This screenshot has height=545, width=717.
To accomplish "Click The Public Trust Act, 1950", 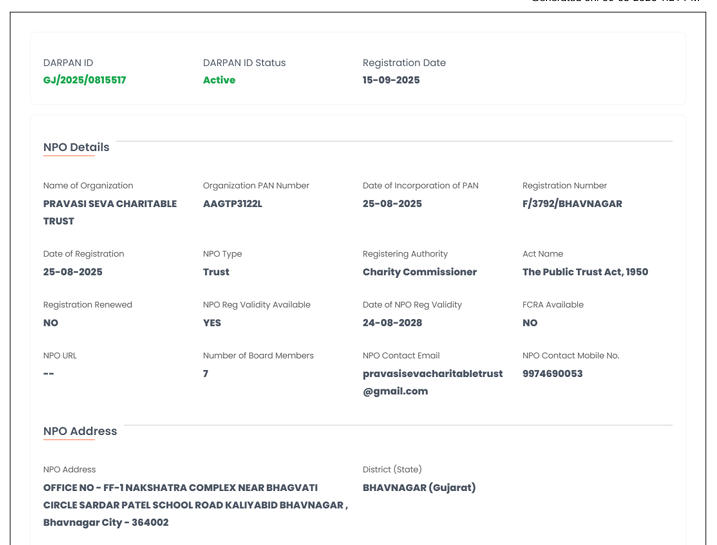I will tap(585, 272).
